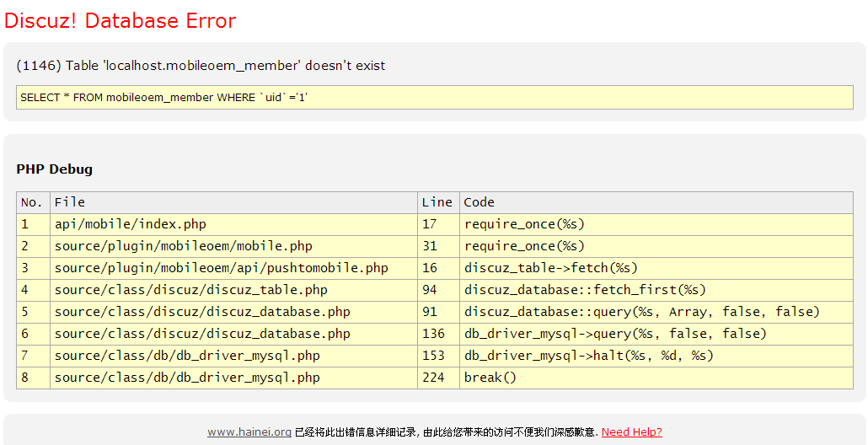Select pushtomobile.php file path cell

(x=233, y=269)
